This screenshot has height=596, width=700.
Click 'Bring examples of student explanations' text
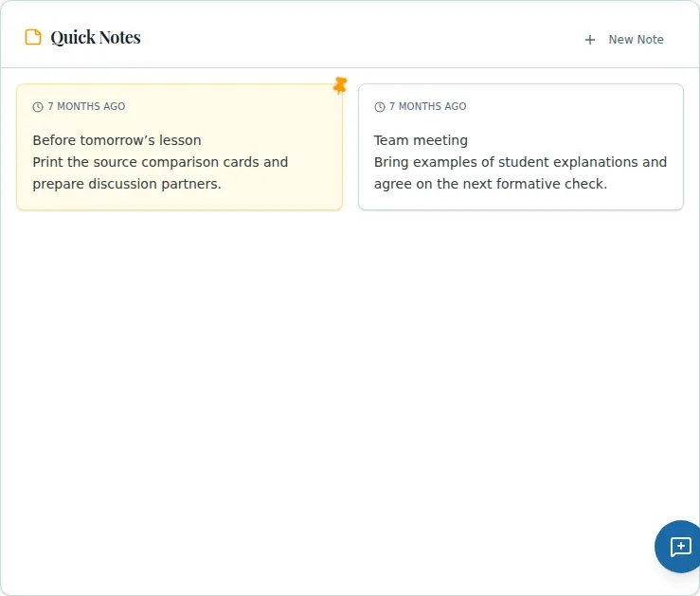pos(506,162)
